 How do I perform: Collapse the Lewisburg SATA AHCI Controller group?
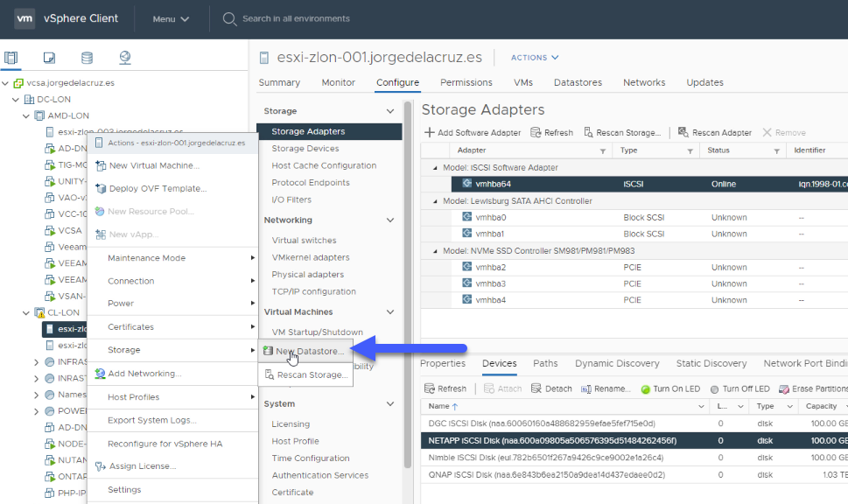(x=435, y=202)
